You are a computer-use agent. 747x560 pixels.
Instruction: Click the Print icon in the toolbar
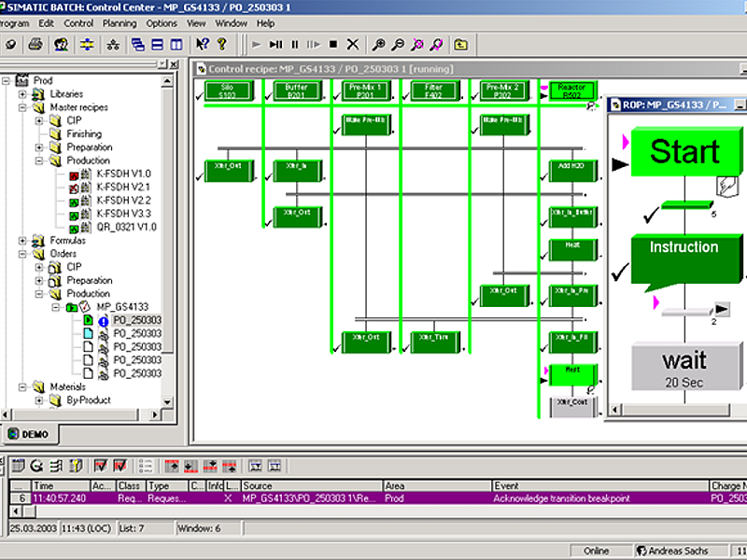pos(35,45)
